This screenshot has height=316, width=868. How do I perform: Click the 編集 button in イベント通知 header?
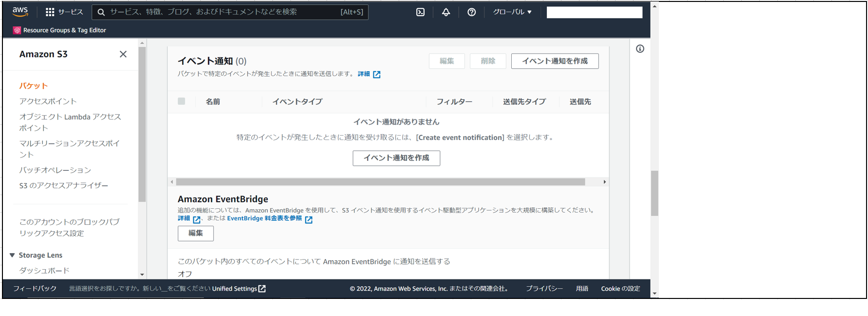coord(446,61)
